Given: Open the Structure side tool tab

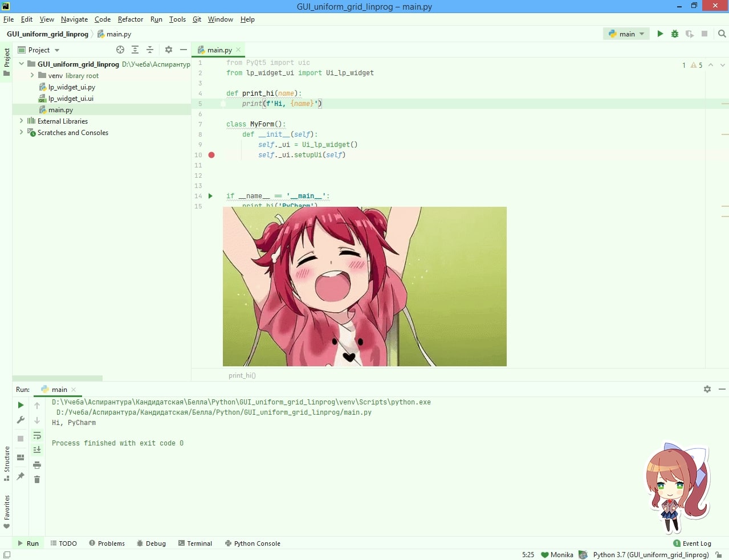Looking at the screenshot, I should point(7,463).
